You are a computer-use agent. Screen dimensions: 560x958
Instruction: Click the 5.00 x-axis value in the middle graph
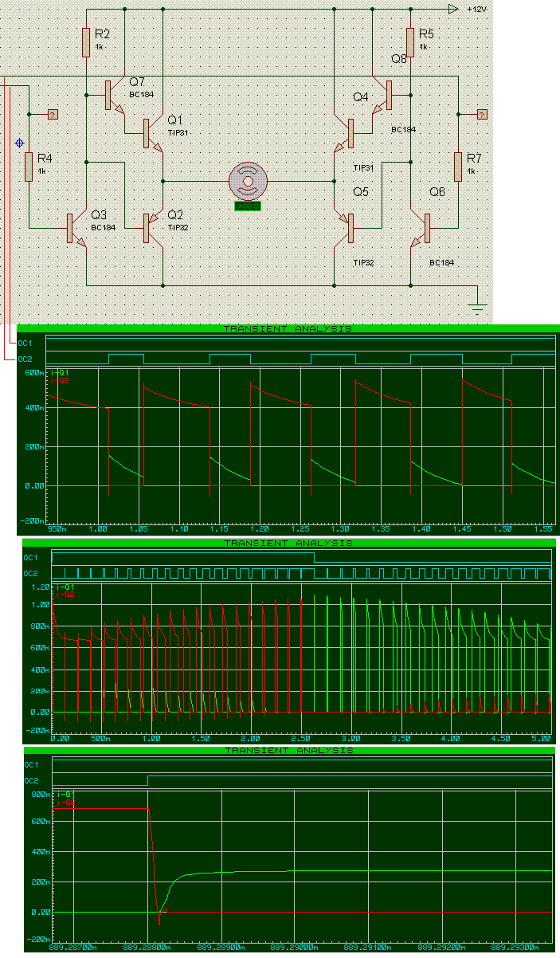coord(542,738)
